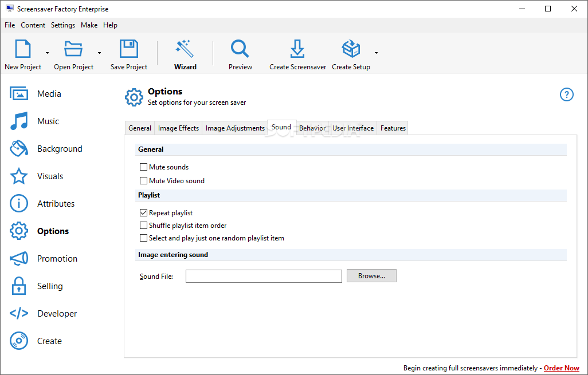Click the Browse... button
Screen dimensions: 588x375
(371, 276)
